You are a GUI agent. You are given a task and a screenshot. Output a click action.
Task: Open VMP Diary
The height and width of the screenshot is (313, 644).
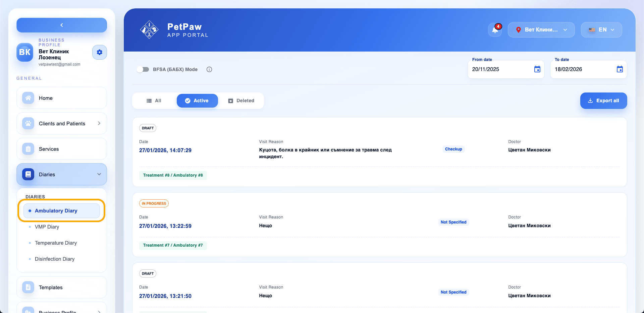(x=47, y=227)
